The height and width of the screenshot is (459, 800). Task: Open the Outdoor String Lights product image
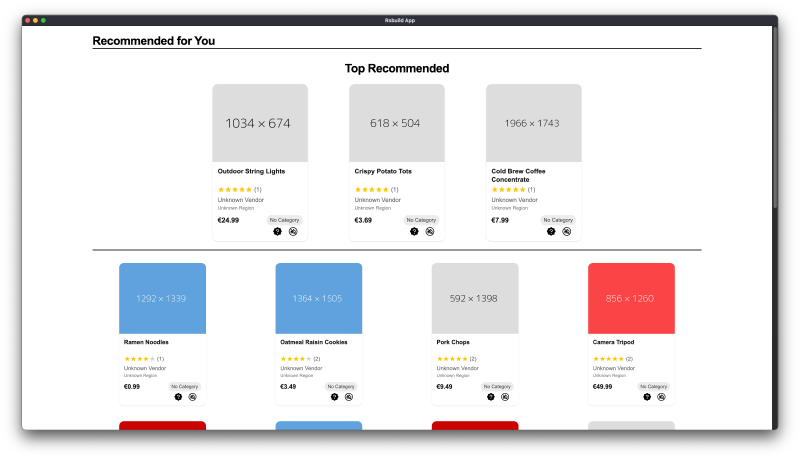click(260, 123)
